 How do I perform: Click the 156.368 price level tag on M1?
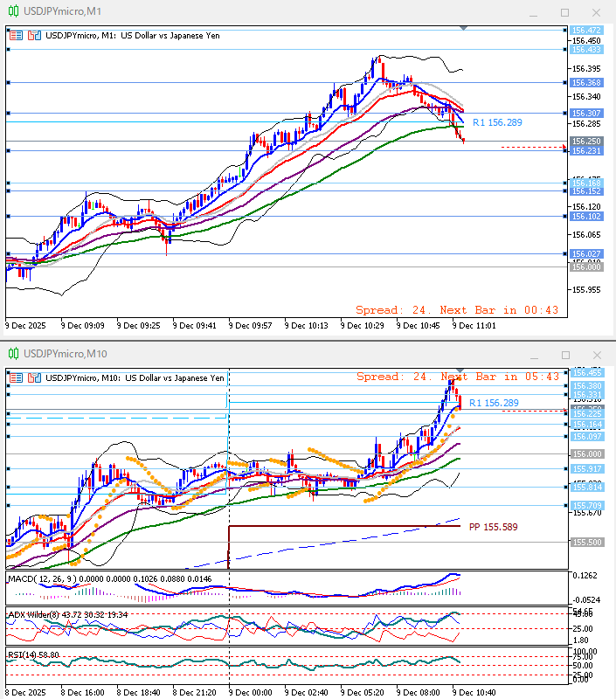(586, 83)
